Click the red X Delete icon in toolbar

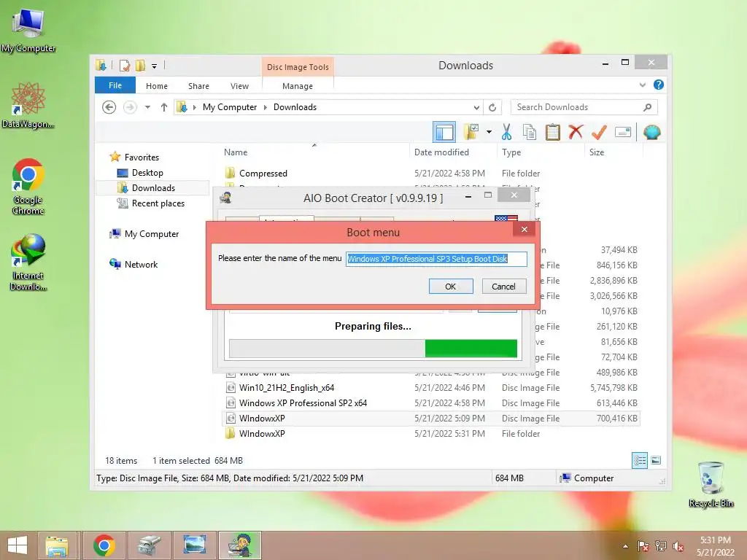[576, 132]
